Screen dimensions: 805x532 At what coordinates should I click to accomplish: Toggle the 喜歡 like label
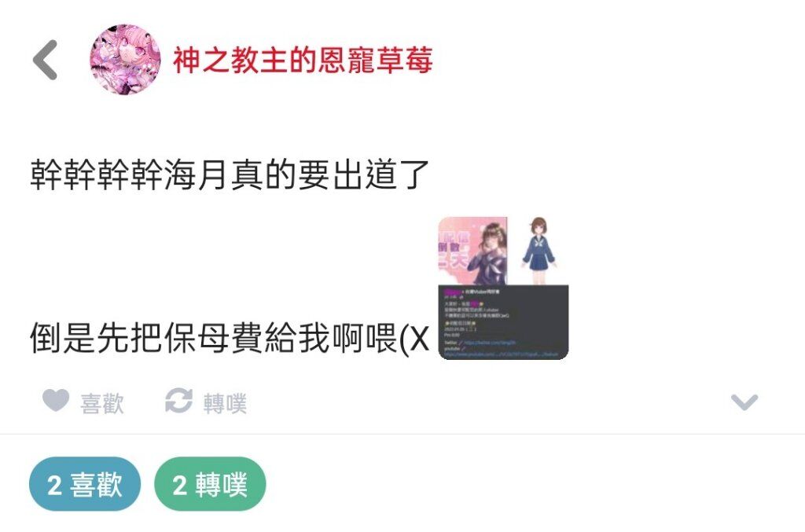click(102, 403)
